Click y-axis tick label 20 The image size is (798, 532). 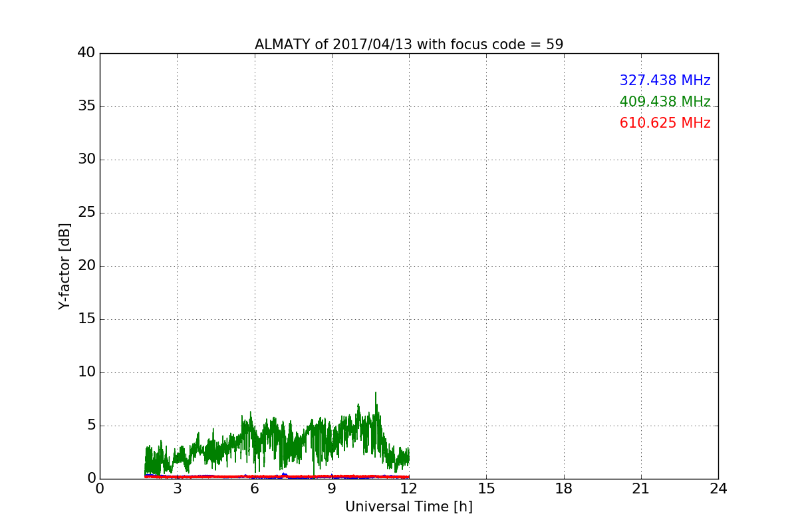tap(86, 266)
